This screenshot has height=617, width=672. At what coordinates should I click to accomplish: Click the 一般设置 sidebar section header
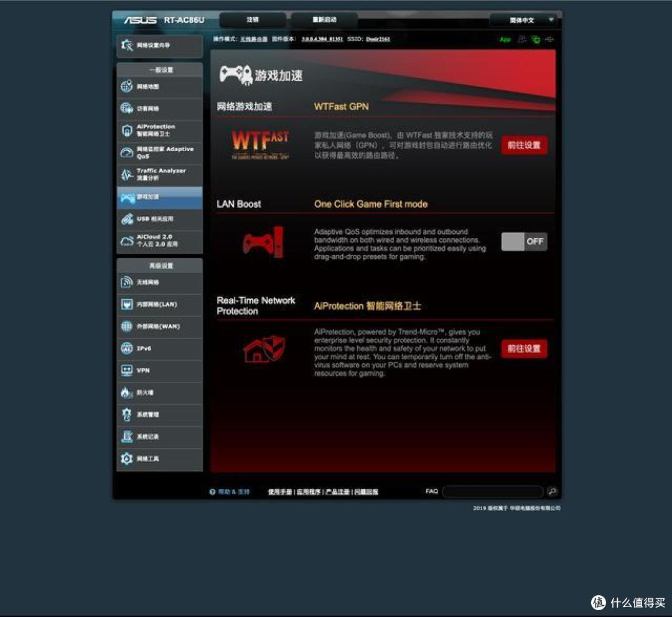(161, 70)
